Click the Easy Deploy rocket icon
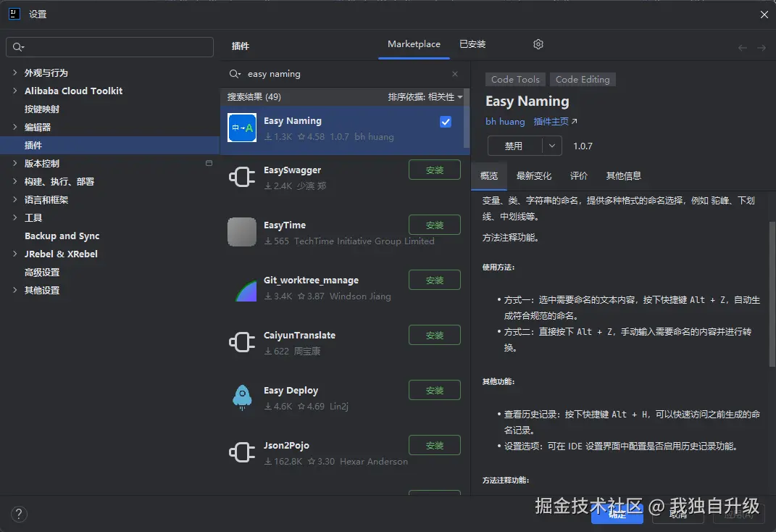Image resolution: width=776 pixels, height=532 pixels. pos(242,397)
